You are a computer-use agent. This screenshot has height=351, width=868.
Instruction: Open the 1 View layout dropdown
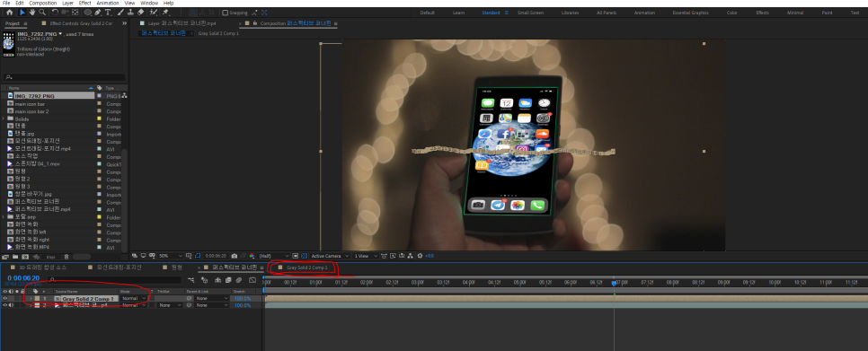366,256
